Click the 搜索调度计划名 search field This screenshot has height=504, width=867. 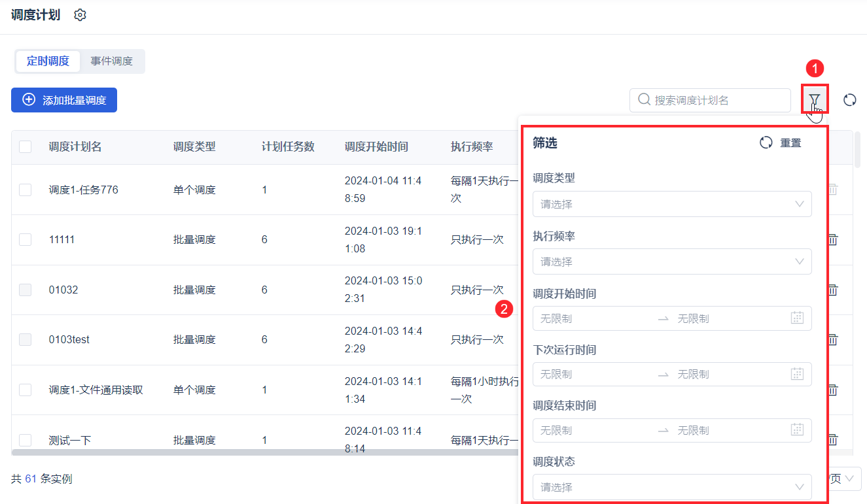710,100
